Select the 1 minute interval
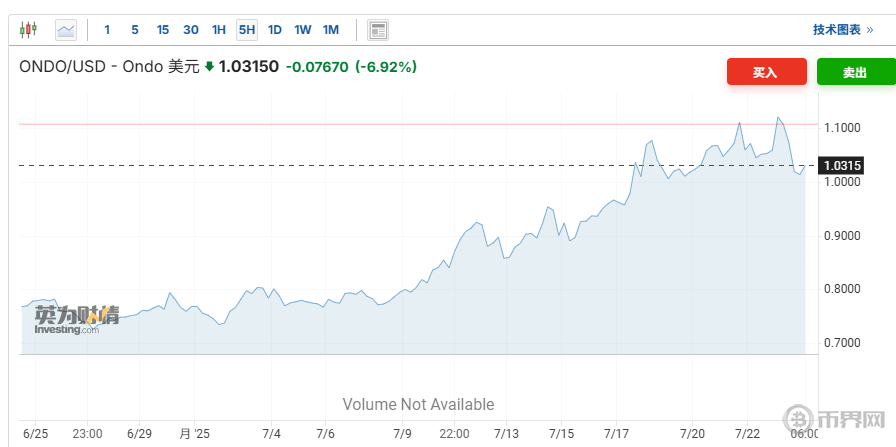896x447 pixels. (x=108, y=30)
